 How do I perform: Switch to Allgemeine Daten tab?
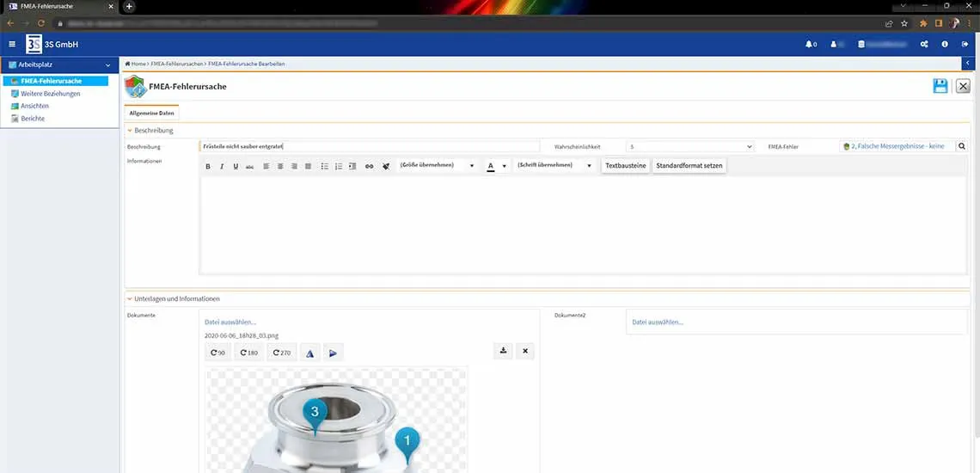[x=151, y=114]
